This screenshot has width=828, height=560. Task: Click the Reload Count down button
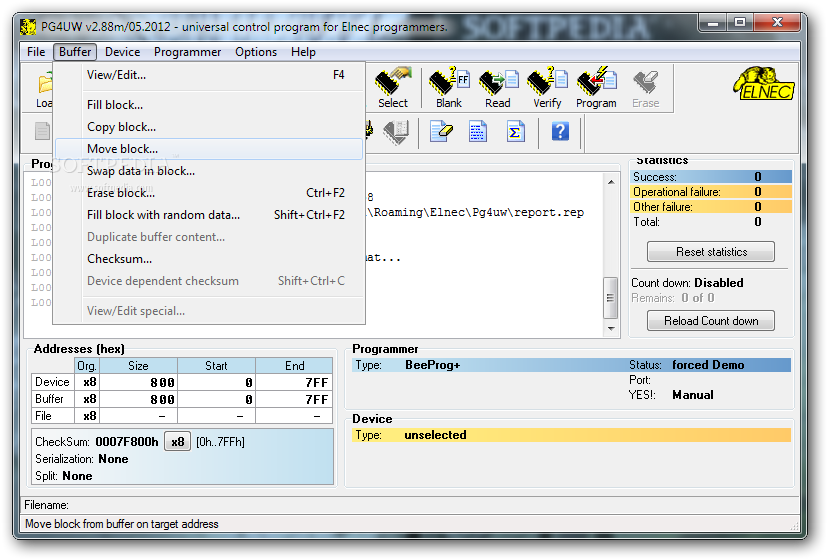[x=711, y=321]
